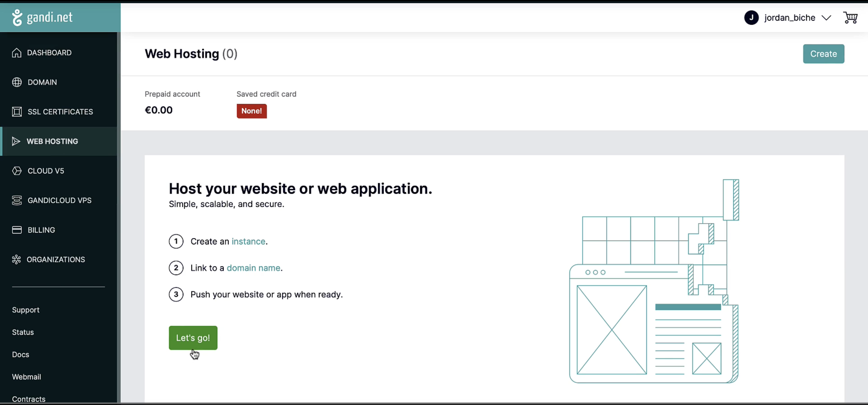Image resolution: width=868 pixels, height=405 pixels.
Task: Expand the user account chevron
Action: coord(826,17)
